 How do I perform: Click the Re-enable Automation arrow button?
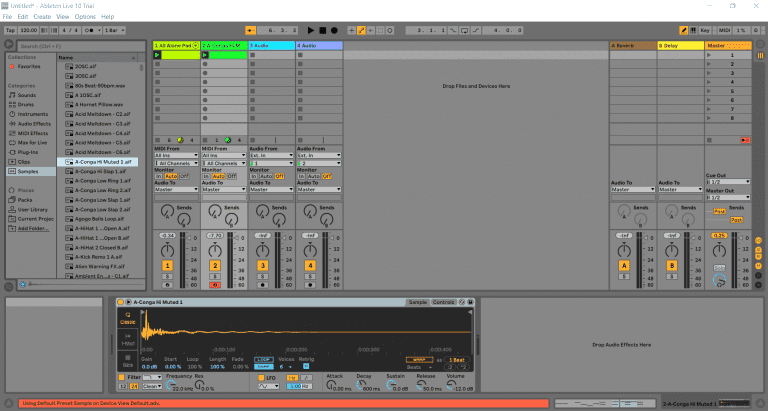(371, 30)
